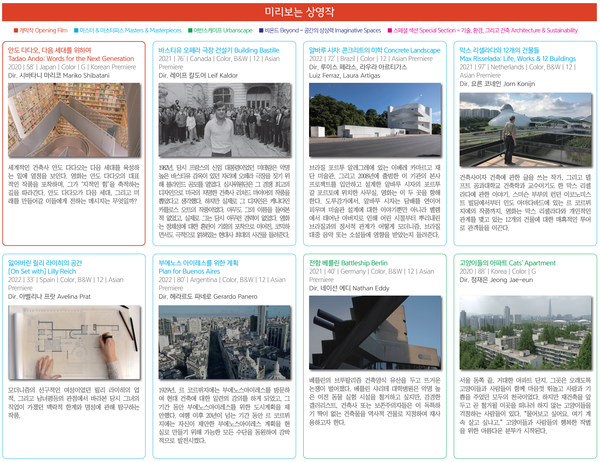Select the Urbanscape category in the legend
The image size is (600, 462).
[x=234, y=31]
